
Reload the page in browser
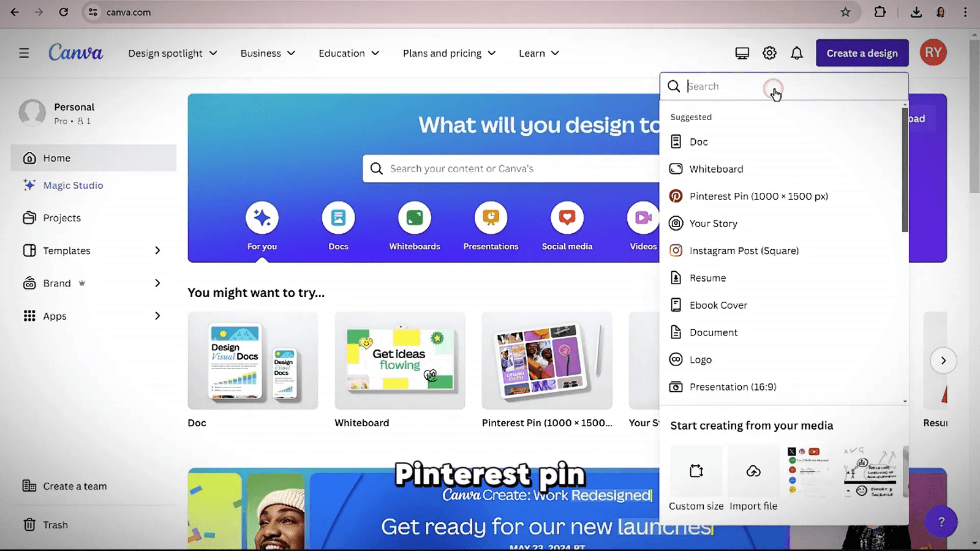(x=64, y=12)
